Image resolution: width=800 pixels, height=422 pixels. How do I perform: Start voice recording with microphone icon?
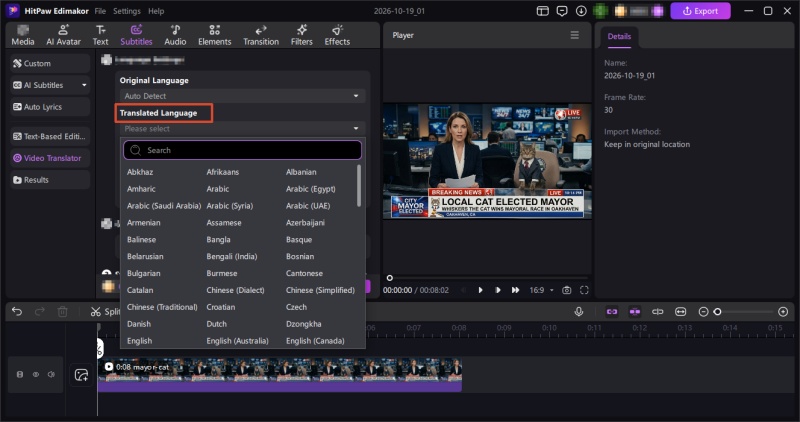pyautogui.click(x=579, y=311)
